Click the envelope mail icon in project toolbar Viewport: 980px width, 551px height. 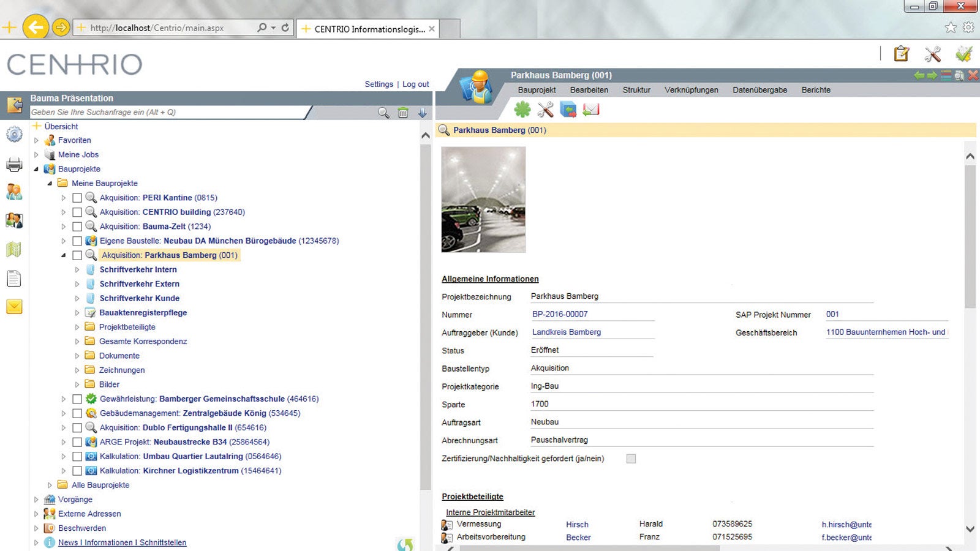pos(591,110)
